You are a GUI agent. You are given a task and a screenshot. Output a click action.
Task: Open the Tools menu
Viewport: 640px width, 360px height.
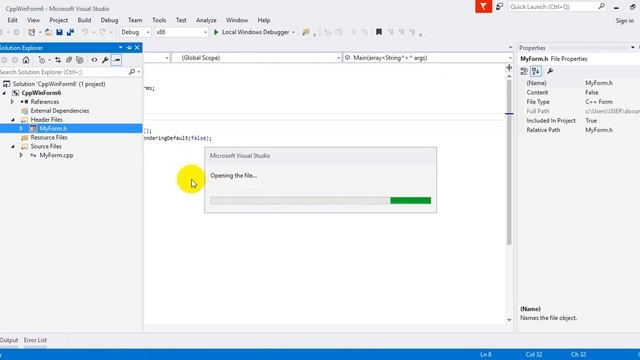(x=159, y=20)
